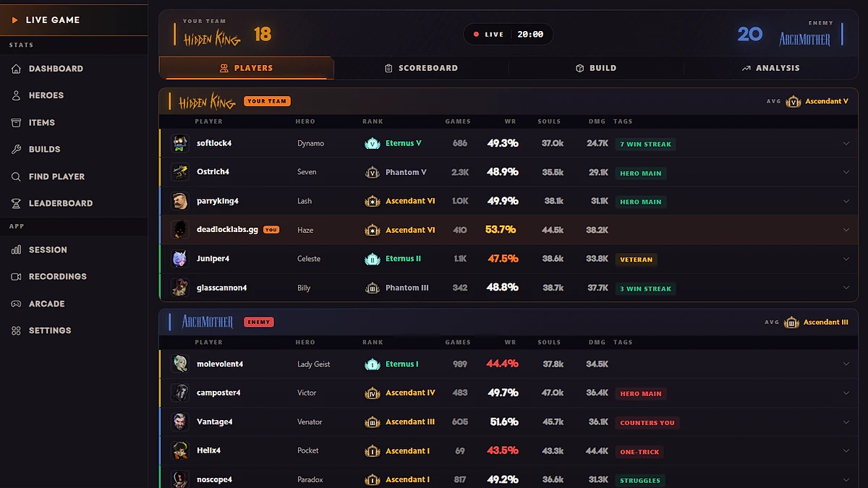The width and height of the screenshot is (868, 488).
Task: Expand camposter4 row chevron
Action: 846,393
